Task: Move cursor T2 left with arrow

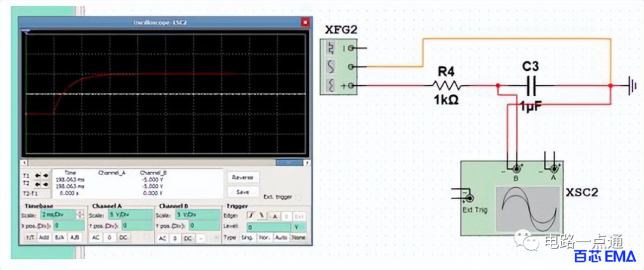Action: click(x=38, y=184)
